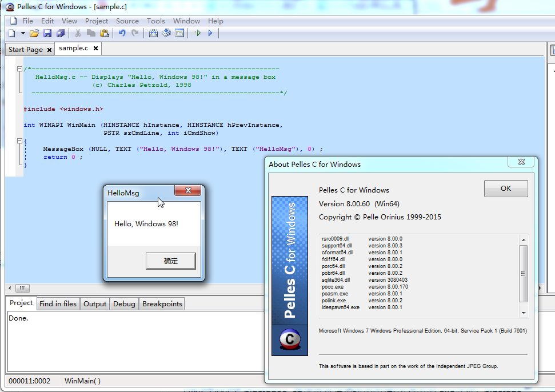
Task: Click the Save All toolbar icon
Action: [61, 33]
